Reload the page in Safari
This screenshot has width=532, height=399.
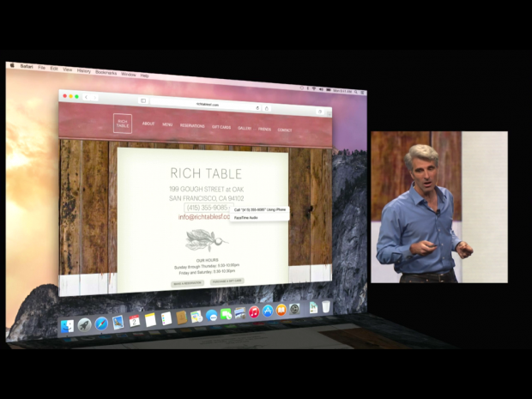point(257,108)
